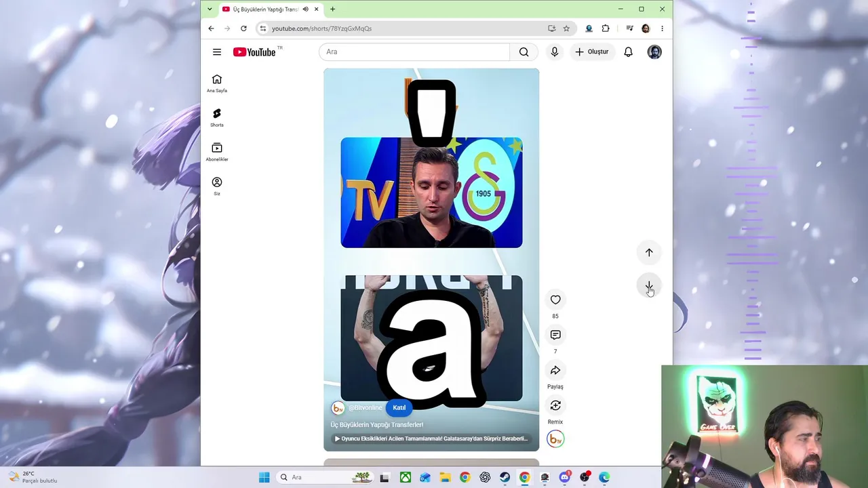Go to YouTube home via logo
The width and height of the screenshot is (868, 488).
[x=254, y=52]
